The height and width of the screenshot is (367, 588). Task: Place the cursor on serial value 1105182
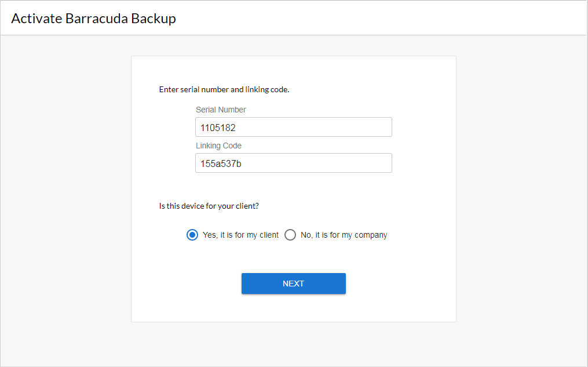218,128
